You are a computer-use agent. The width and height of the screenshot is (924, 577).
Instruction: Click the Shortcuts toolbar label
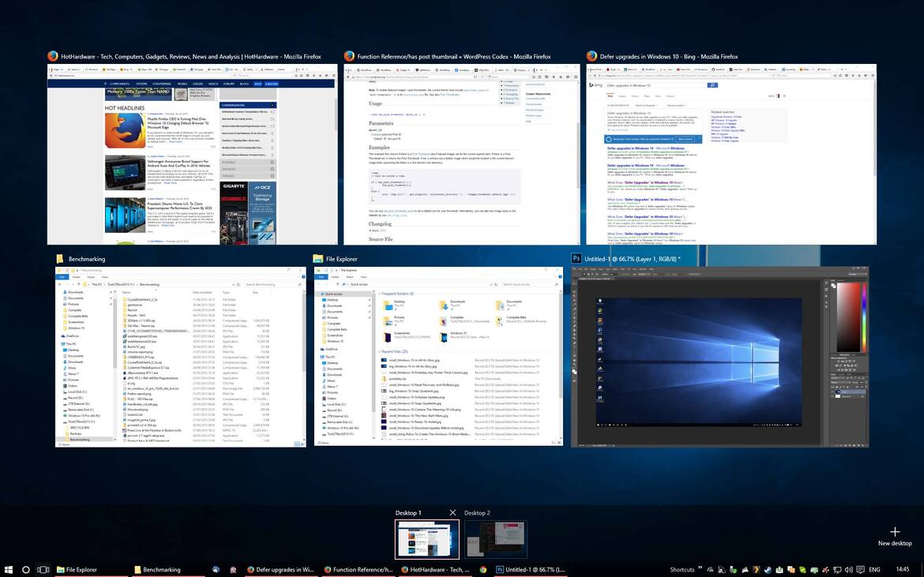[x=682, y=569]
